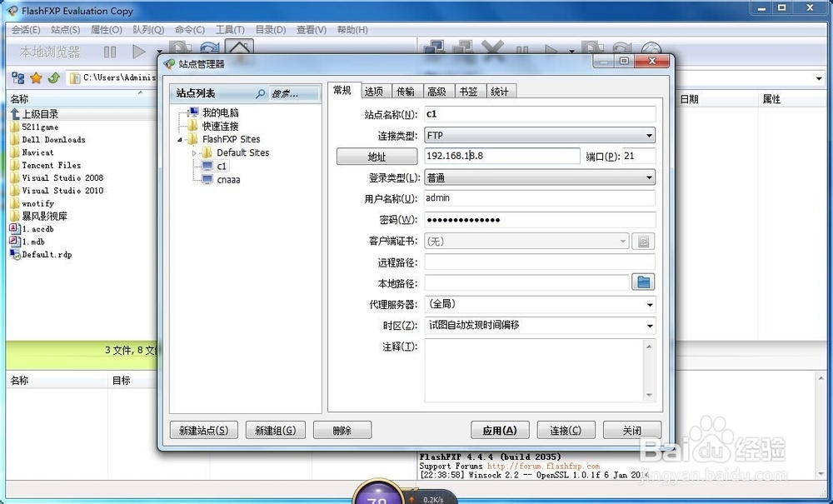The image size is (833, 504).
Task: Open the 会话(E) menu
Action: 26,30
